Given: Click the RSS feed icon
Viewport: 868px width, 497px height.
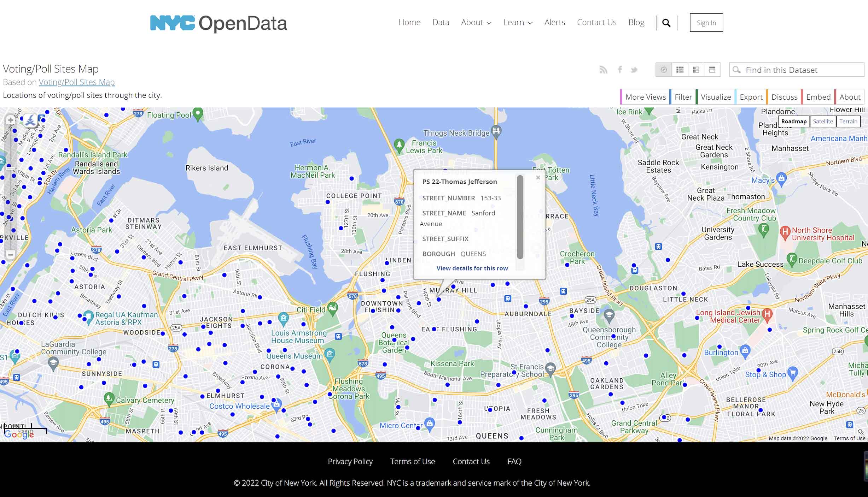Looking at the screenshot, I should tap(603, 70).
